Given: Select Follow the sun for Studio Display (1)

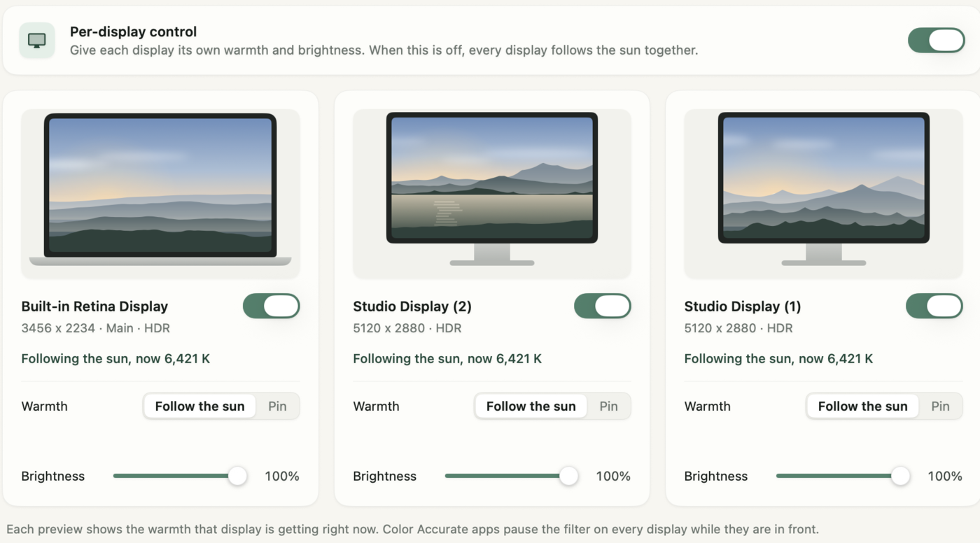Looking at the screenshot, I should coord(862,406).
